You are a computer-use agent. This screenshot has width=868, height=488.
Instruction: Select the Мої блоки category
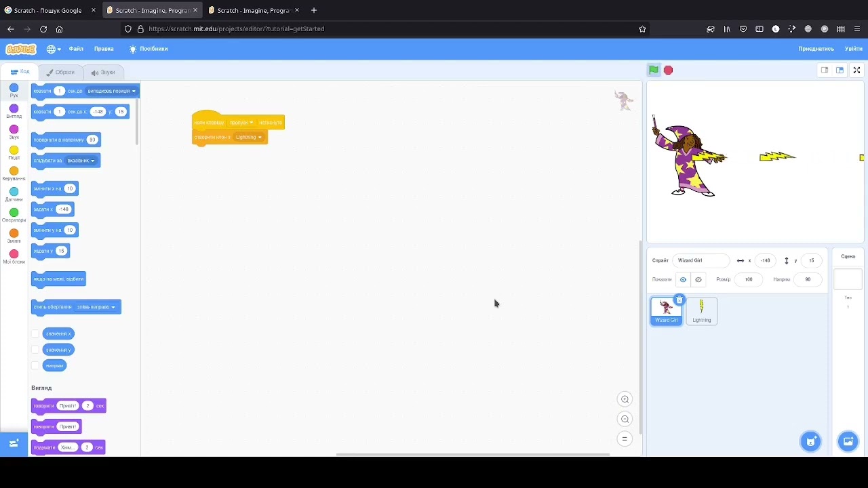(14, 257)
